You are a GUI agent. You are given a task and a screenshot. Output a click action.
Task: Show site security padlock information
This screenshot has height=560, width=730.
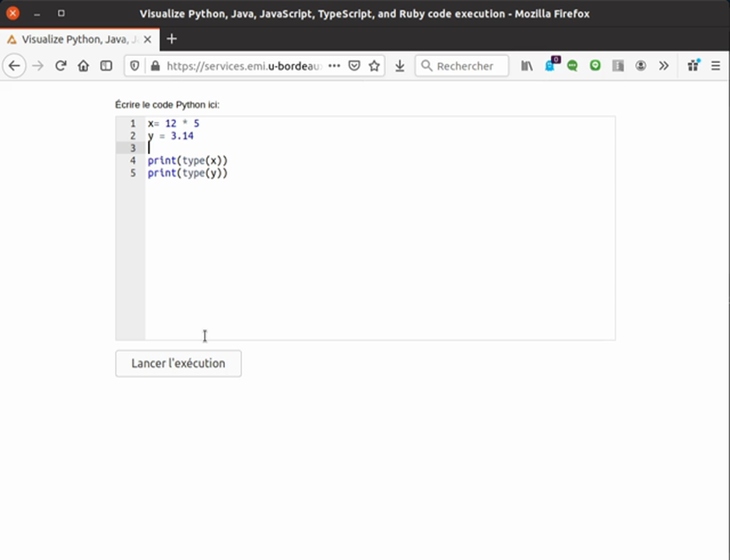point(155,66)
